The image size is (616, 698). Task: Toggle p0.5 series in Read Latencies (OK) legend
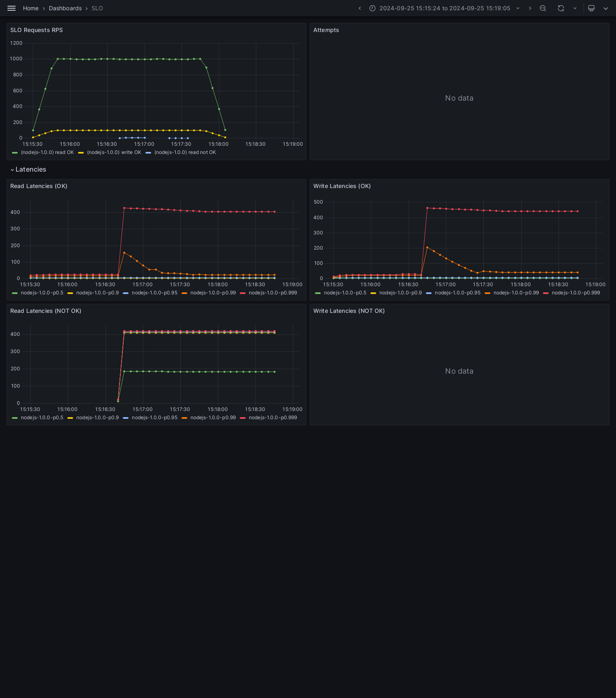[x=42, y=293]
